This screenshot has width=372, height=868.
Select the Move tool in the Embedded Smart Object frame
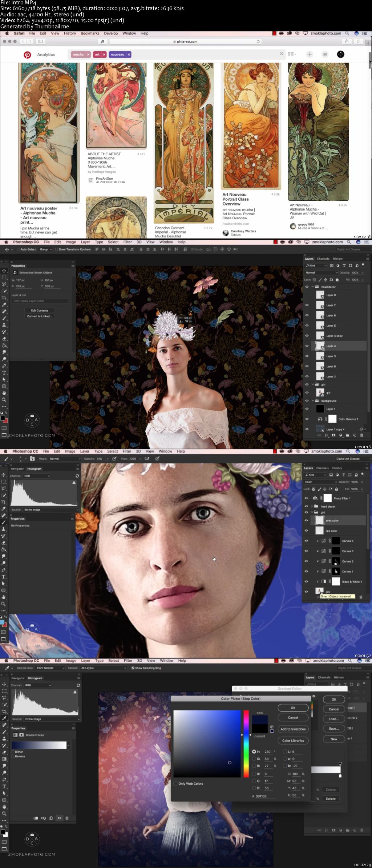click(x=4, y=271)
